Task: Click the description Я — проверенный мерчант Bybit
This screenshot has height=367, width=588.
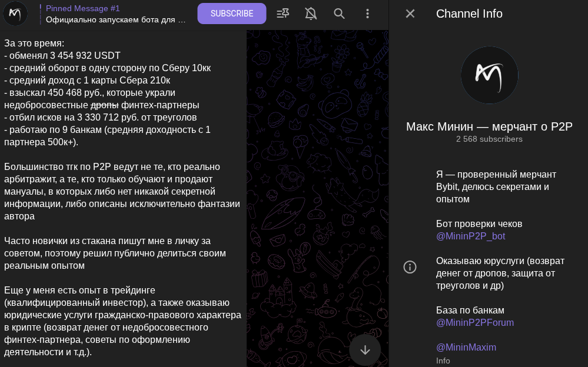Action: point(496,186)
